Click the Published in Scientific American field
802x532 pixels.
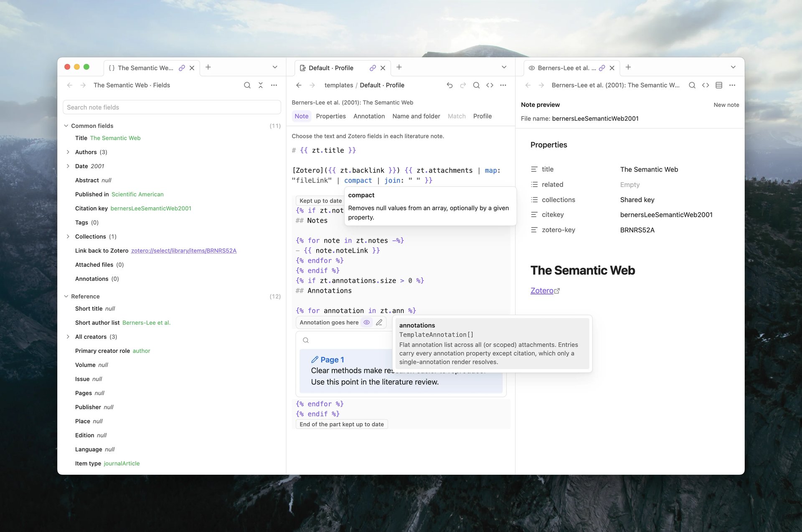[119, 194]
